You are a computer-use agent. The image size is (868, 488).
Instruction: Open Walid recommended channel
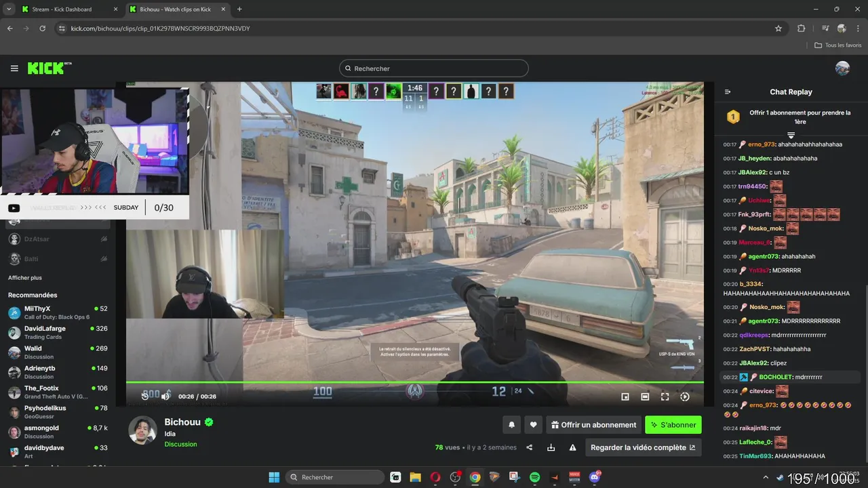[x=58, y=352]
